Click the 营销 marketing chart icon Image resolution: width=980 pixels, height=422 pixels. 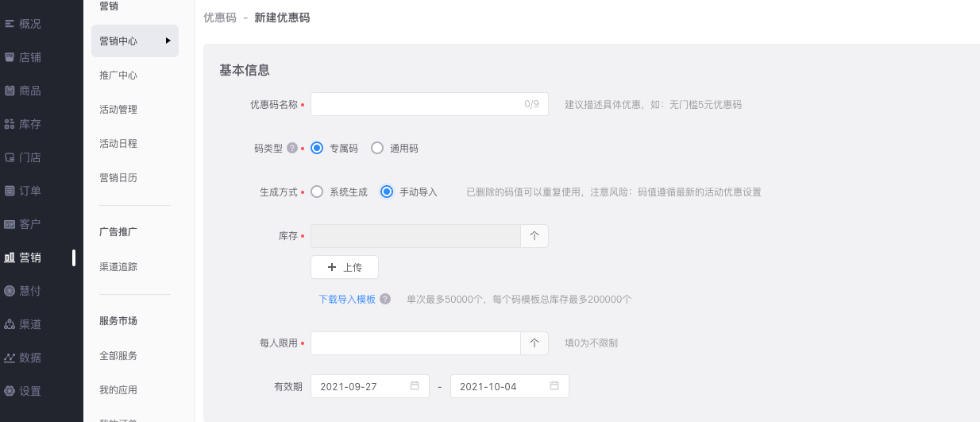click(x=10, y=257)
